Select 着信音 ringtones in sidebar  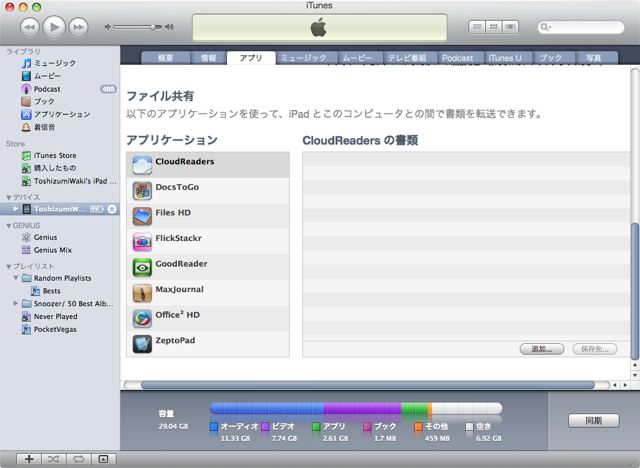point(59,127)
